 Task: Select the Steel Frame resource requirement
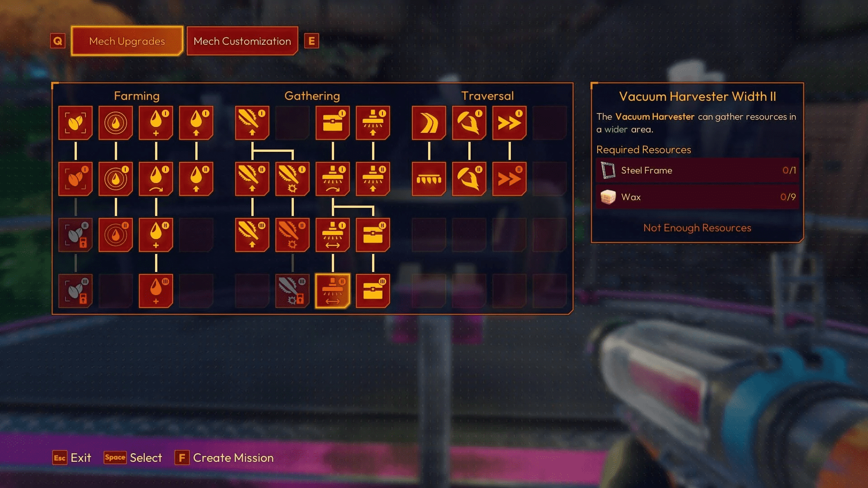click(x=697, y=170)
